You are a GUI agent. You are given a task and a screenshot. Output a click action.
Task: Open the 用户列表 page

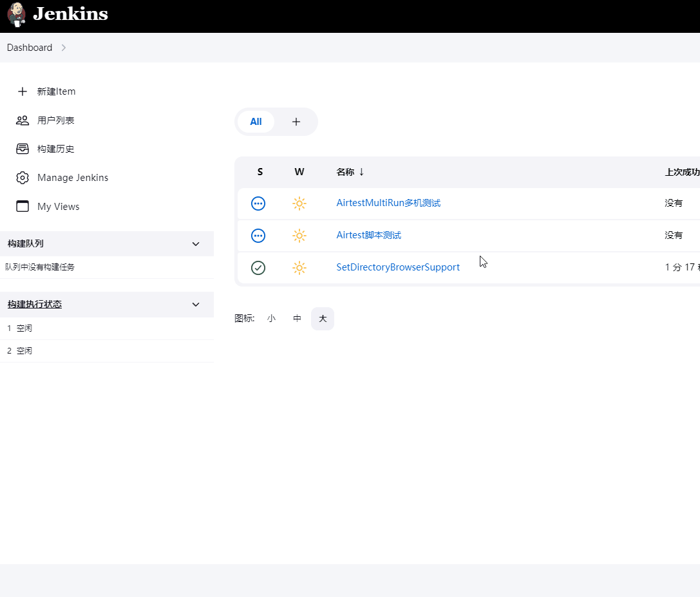(x=56, y=120)
